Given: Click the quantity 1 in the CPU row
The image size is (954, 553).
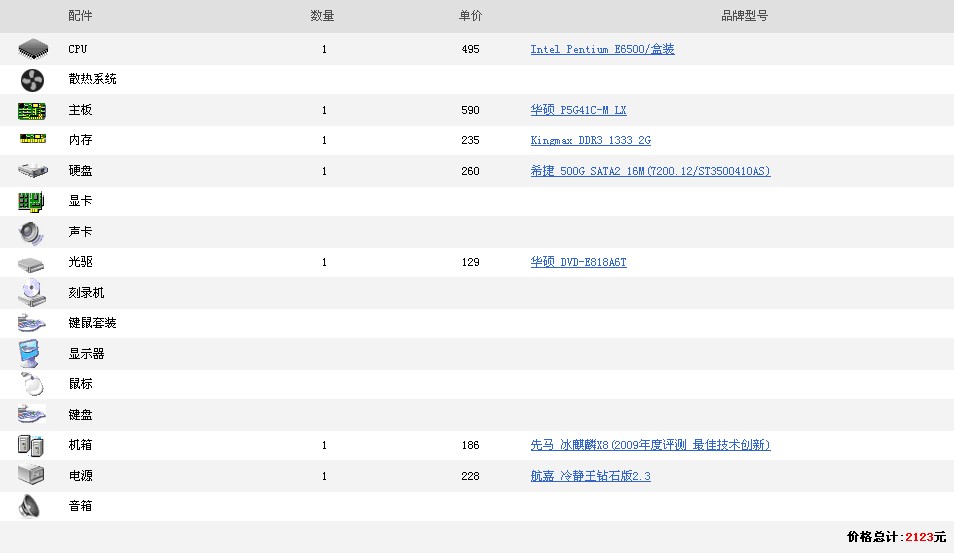Looking at the screenshot, I should [324, 49].
